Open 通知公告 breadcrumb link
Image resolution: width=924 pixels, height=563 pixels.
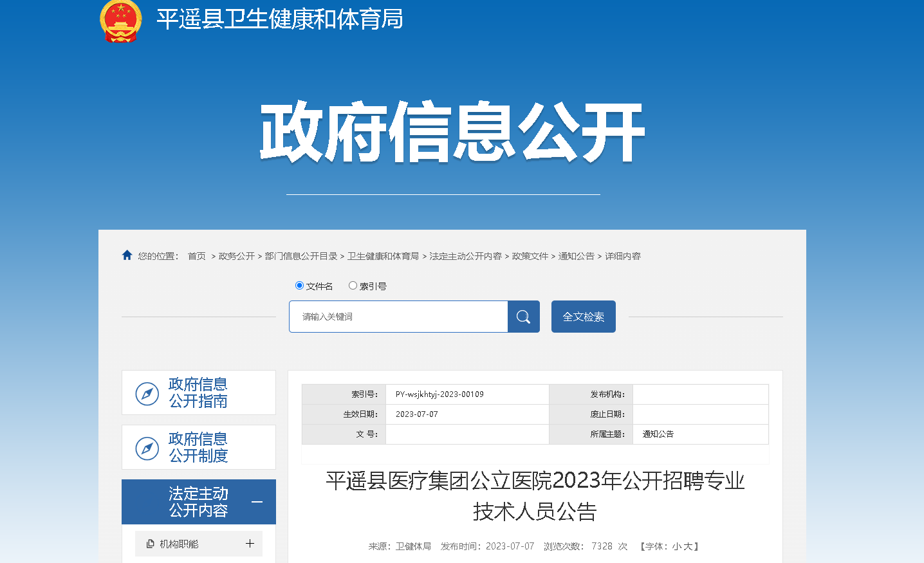pyautogui.click(x=577, y=256)
